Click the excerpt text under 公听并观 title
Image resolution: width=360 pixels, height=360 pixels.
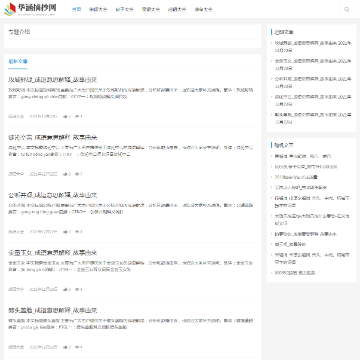click(131, 208)
